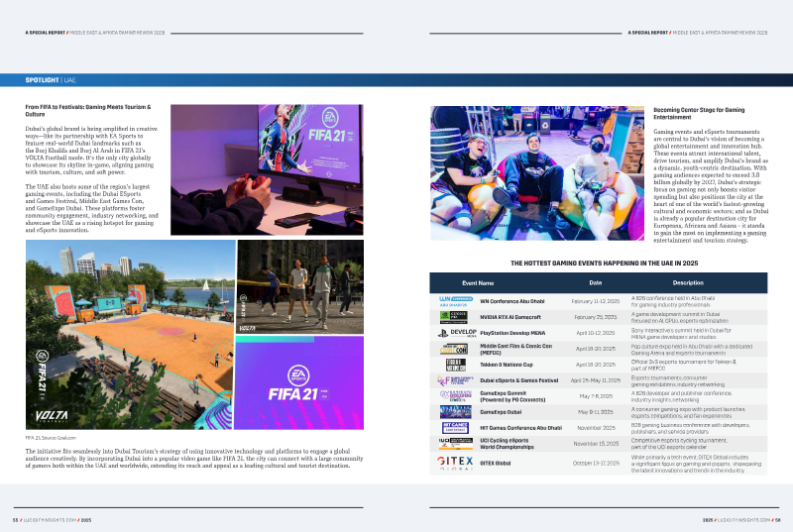Click the event name 'Tekken 8 Nations Cup'
Screen dimensions: 793x532
point(507,365)
